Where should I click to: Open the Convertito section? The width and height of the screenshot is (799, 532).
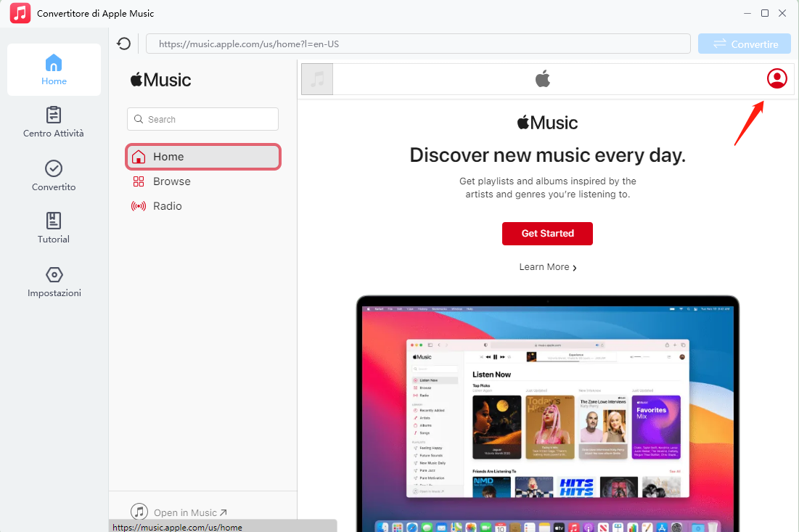click(x=54, y=176)
